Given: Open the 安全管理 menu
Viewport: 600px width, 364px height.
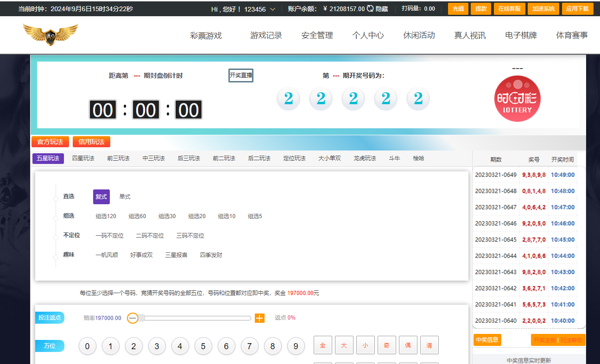Looking at the screenshot, I should (x=317, y=35).
